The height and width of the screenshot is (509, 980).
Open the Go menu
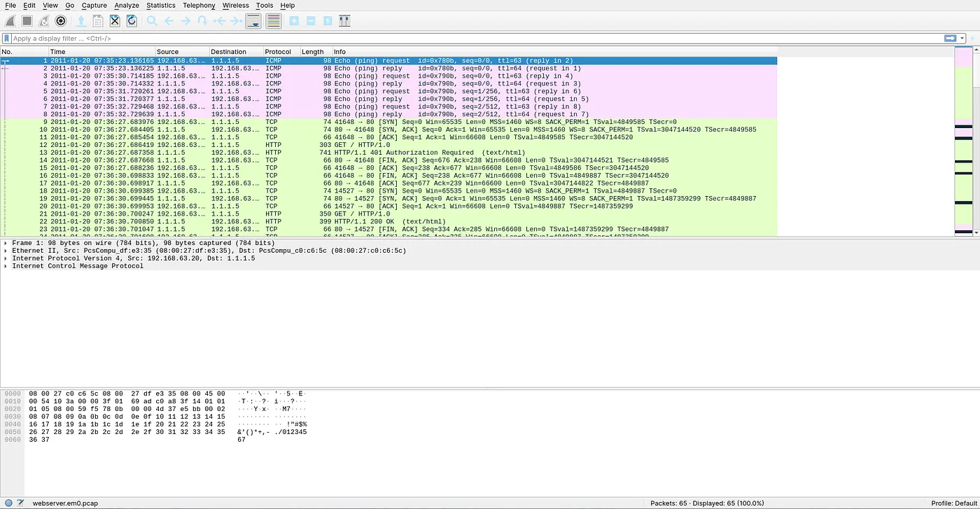pos(70,6)
